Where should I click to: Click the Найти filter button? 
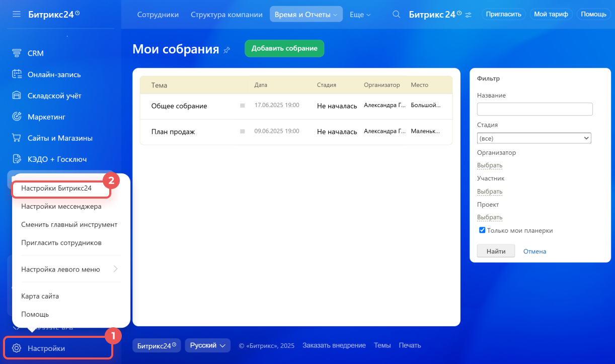coord(496,251)
